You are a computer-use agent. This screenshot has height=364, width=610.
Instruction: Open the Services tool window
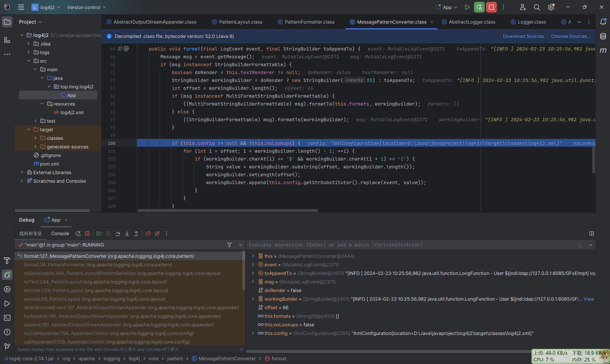click(7, 289)
